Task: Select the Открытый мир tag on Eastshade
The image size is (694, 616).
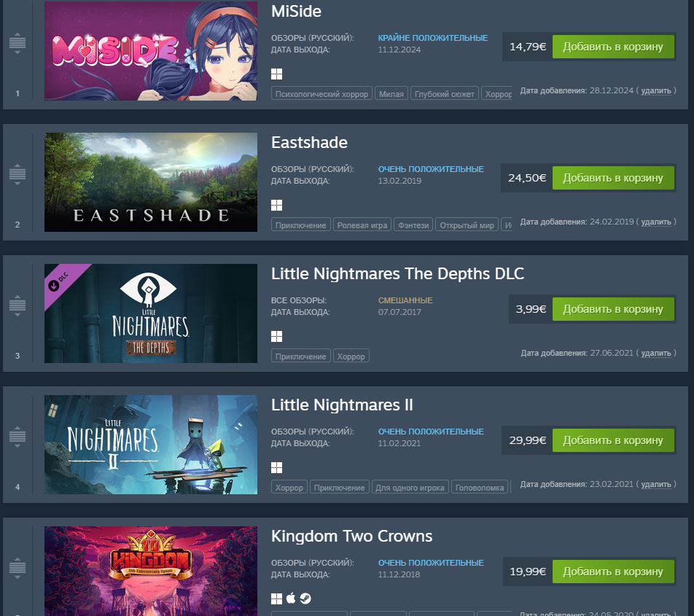Action: (x=467, y=225)
